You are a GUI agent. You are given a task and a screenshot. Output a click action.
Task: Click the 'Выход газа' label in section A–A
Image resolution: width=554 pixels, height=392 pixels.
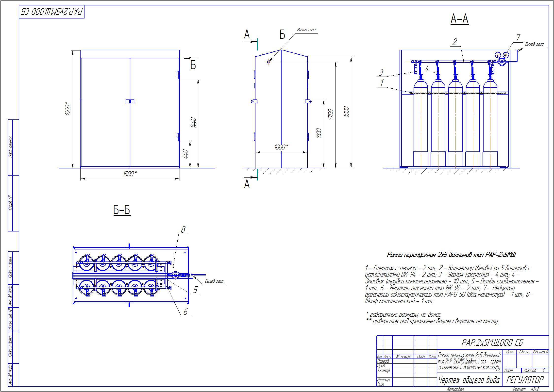click(x=534, y=44)
